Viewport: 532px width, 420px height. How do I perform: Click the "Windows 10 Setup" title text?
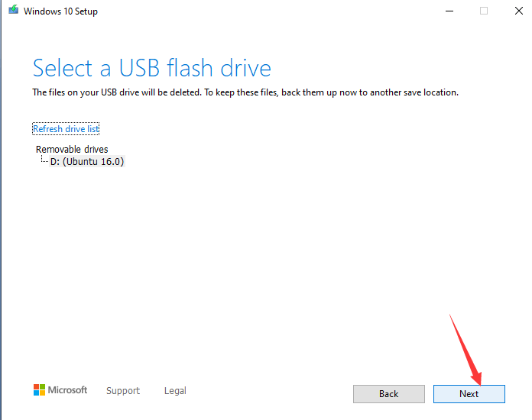tap(61, 11)
